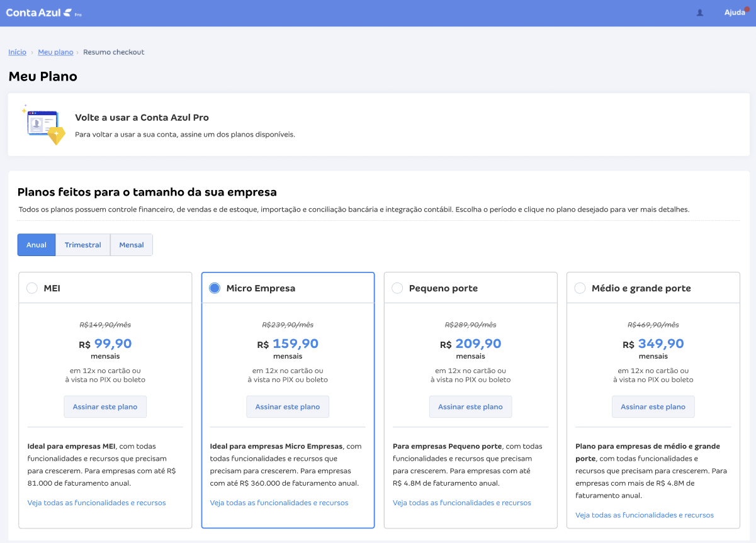The image size is (756, 543).
Task: Open Micro Empresa Veja todas funcionalidades link
Action: click(x=279, y=503)
